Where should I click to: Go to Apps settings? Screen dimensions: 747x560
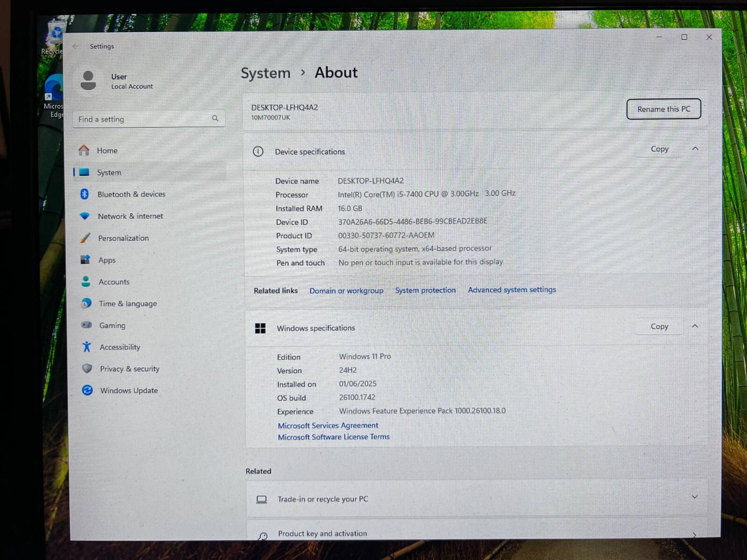[107, 260]
